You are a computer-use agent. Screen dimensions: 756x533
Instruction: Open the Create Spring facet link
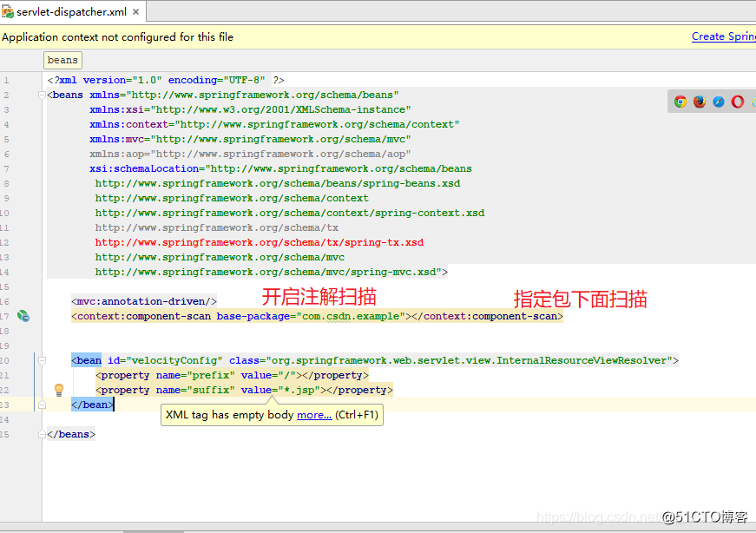[x=724, y=36]
